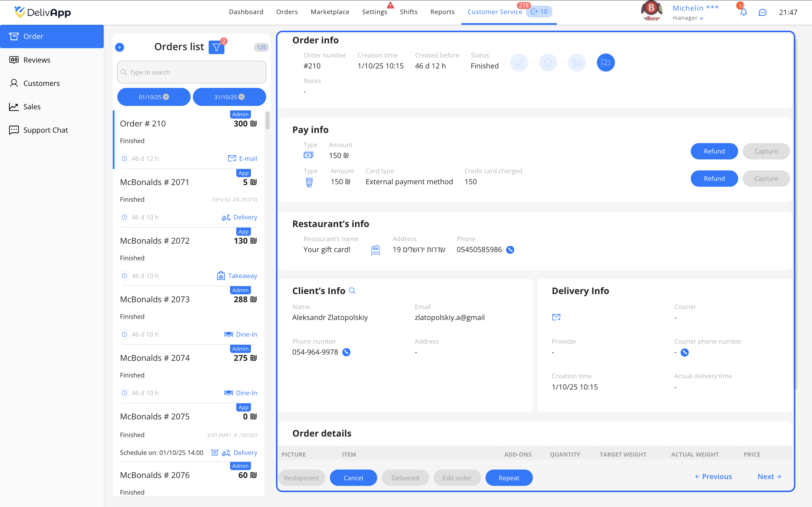Click the client phone number call icon
The image size is (812, 507).
346,352
